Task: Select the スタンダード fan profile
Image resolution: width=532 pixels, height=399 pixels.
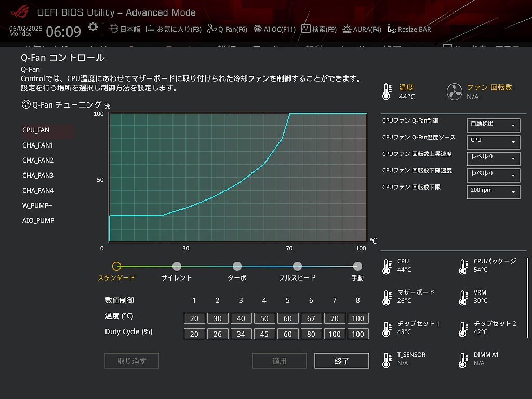Action: pyautogui.click(x=116, y=267)
